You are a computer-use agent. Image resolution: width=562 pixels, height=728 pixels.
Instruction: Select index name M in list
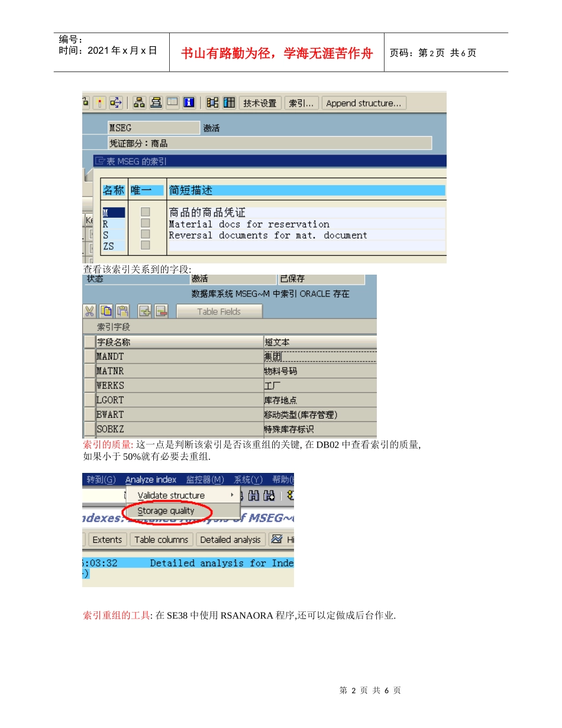[113, 212]
